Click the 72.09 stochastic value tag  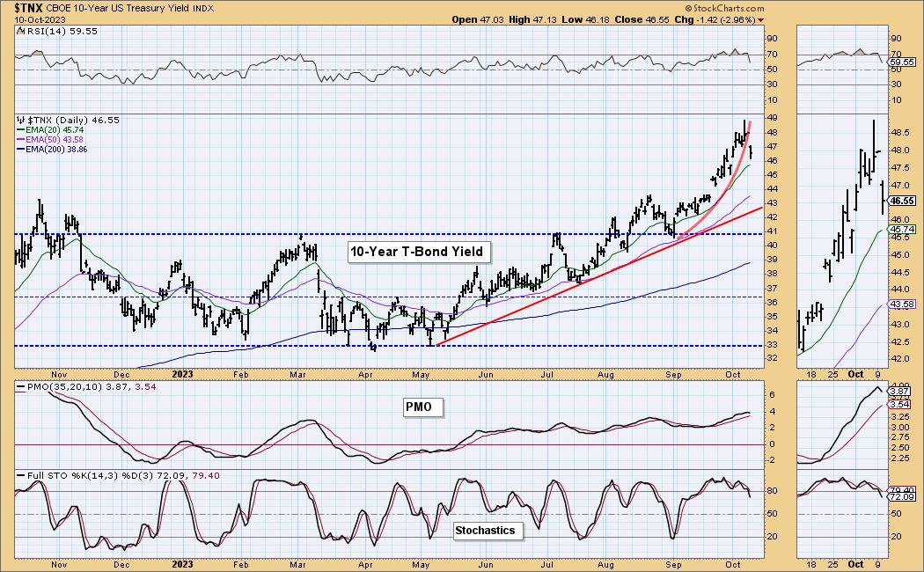[902, 496]
